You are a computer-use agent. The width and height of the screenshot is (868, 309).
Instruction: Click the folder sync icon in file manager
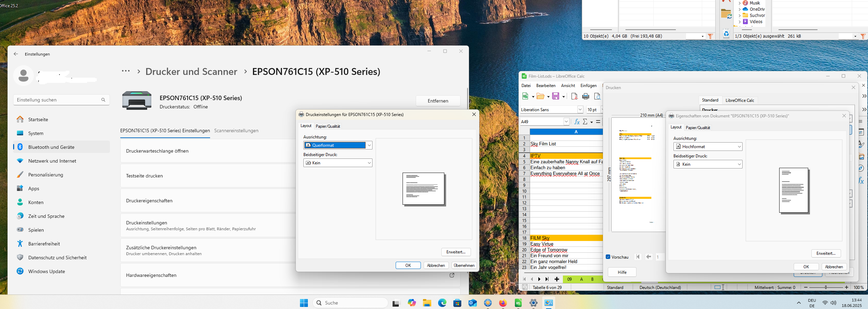726,14
